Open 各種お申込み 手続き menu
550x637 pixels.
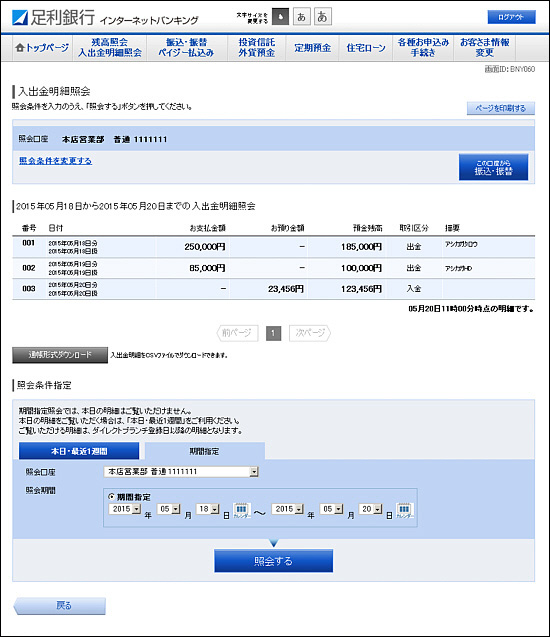click(423, 48)
